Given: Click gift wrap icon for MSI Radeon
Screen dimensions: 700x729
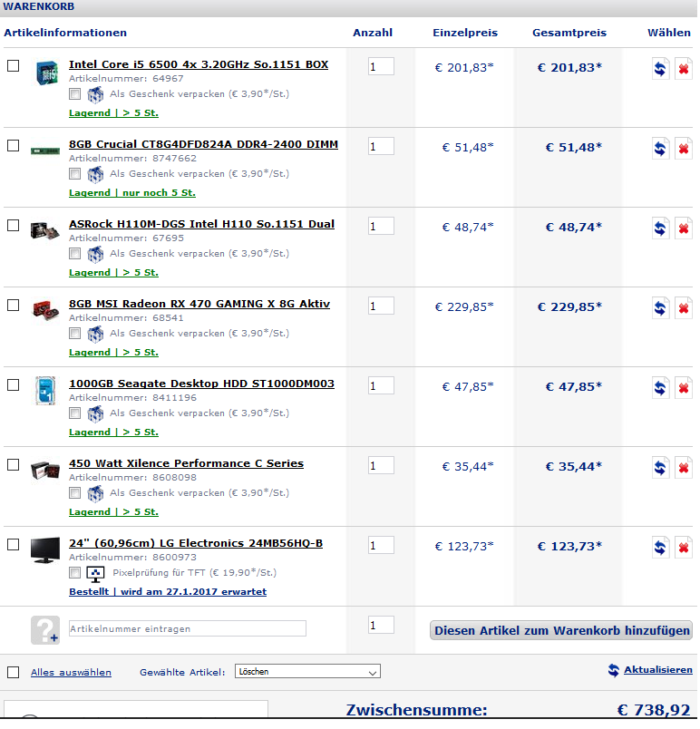Looking at the screenshot, I should tap(95, 334).
